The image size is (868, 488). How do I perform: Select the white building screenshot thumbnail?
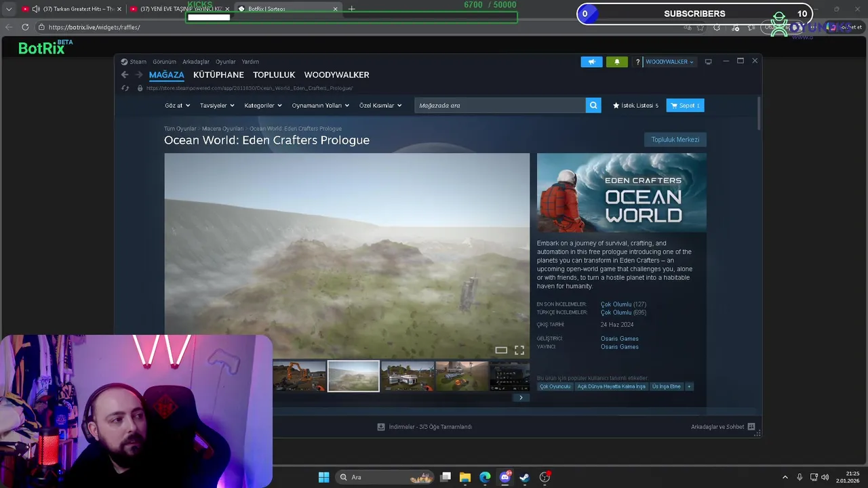point(408,376)
